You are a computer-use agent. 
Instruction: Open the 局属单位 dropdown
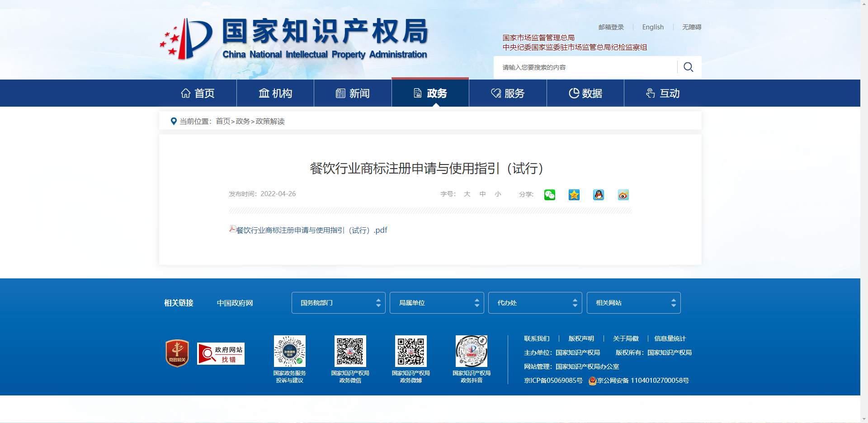pyautogui.click(x=436, y=303)
